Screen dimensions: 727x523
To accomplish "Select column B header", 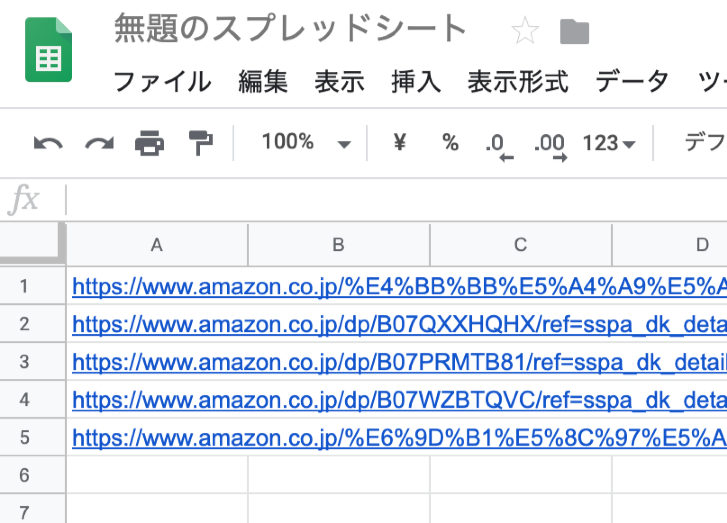I will click(339, 244).
